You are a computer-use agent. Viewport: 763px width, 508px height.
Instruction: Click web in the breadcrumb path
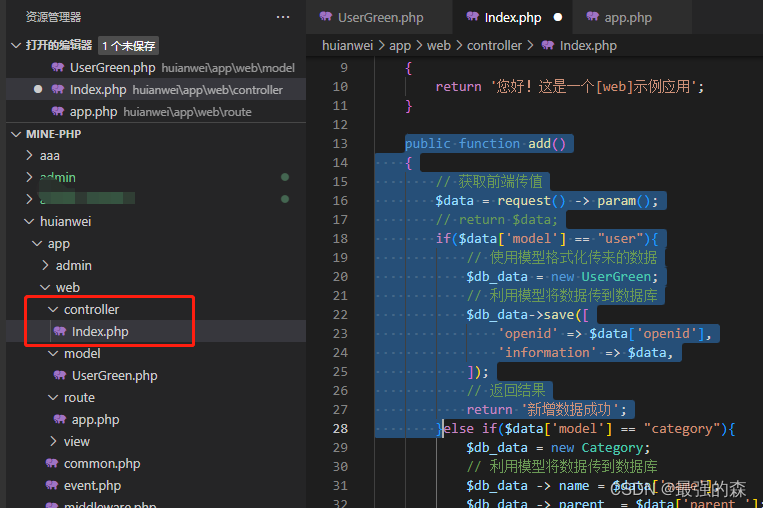pos(438,46)
